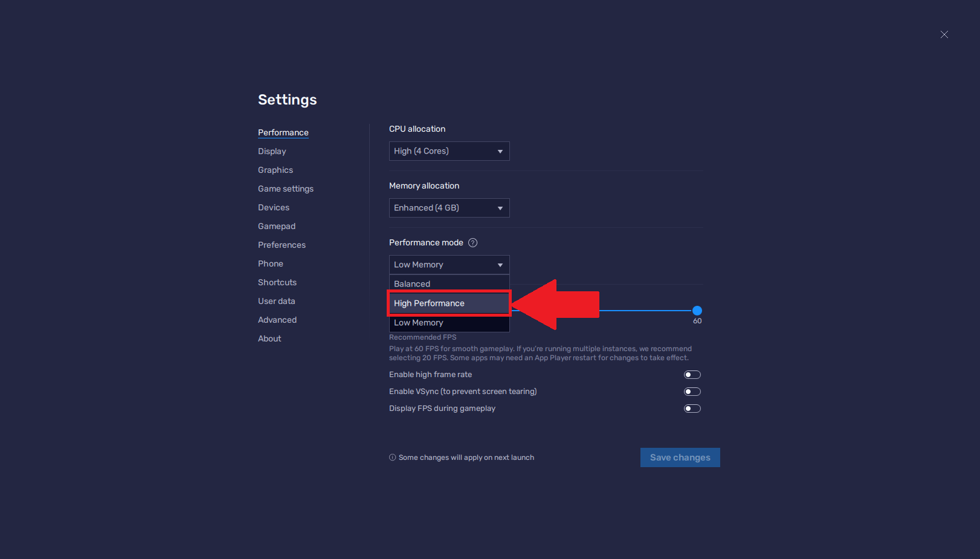
Task: Expand the Memory allocation dropdown
Action: point(449,208)
